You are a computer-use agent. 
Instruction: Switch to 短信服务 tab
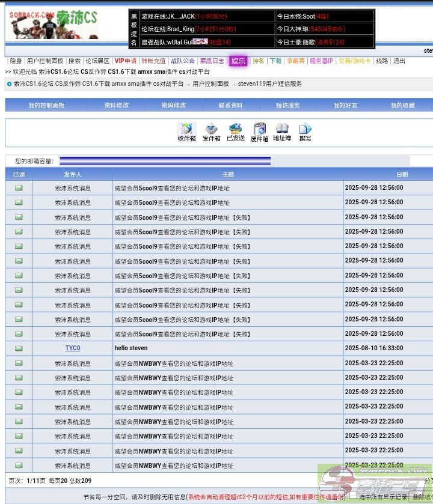287,105
